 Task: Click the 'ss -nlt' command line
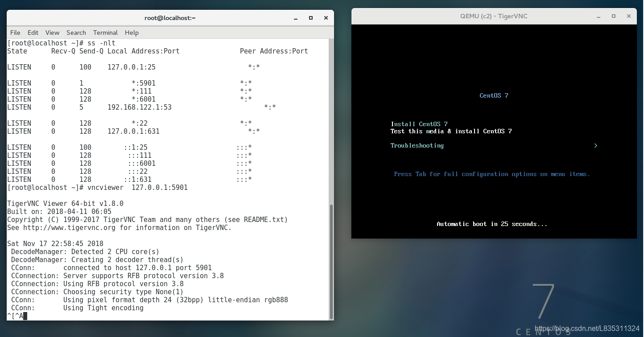[62, 43]
